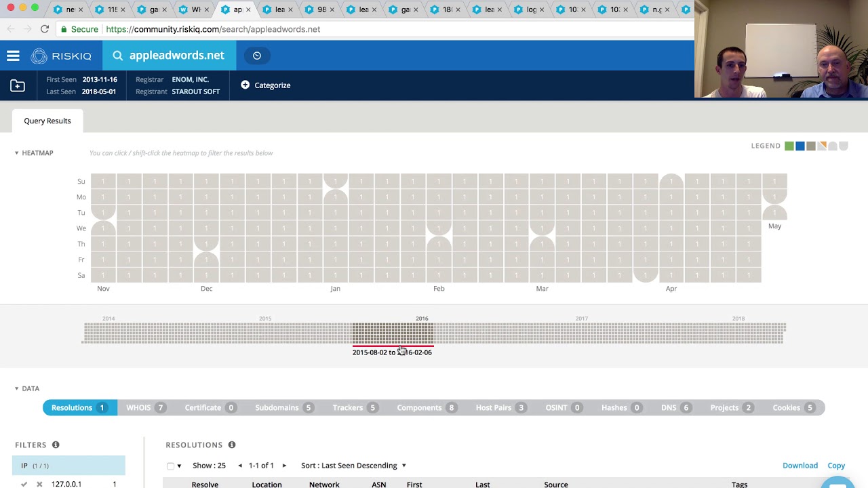The height and width of the screenshot is (488, 868).
Task: Include filter checkmark for 127.0.0.1
Action: tap(24, 484)
